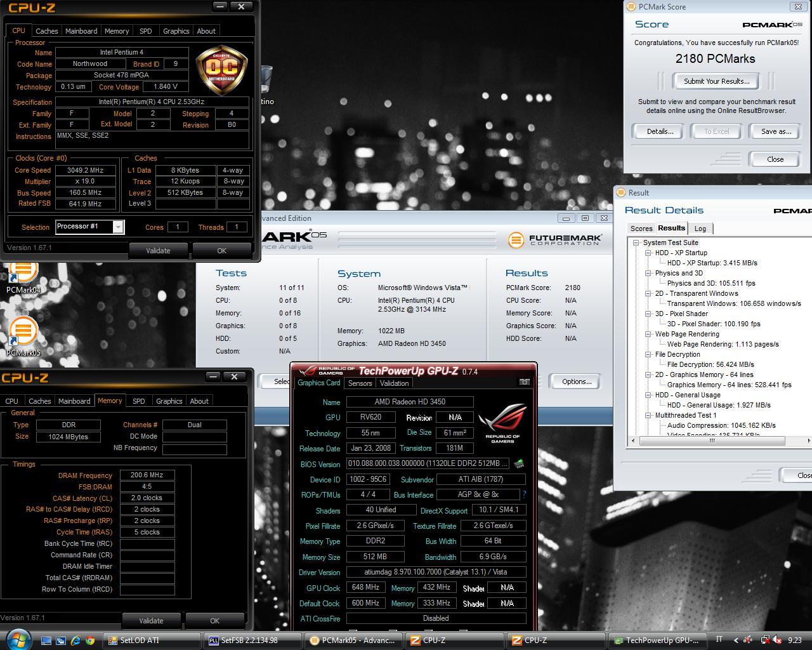The height and width of the screenshot is (650, 812).
Task: Select Web Page Rendering: 1.113 pages/s result
Action: (723, 344)
